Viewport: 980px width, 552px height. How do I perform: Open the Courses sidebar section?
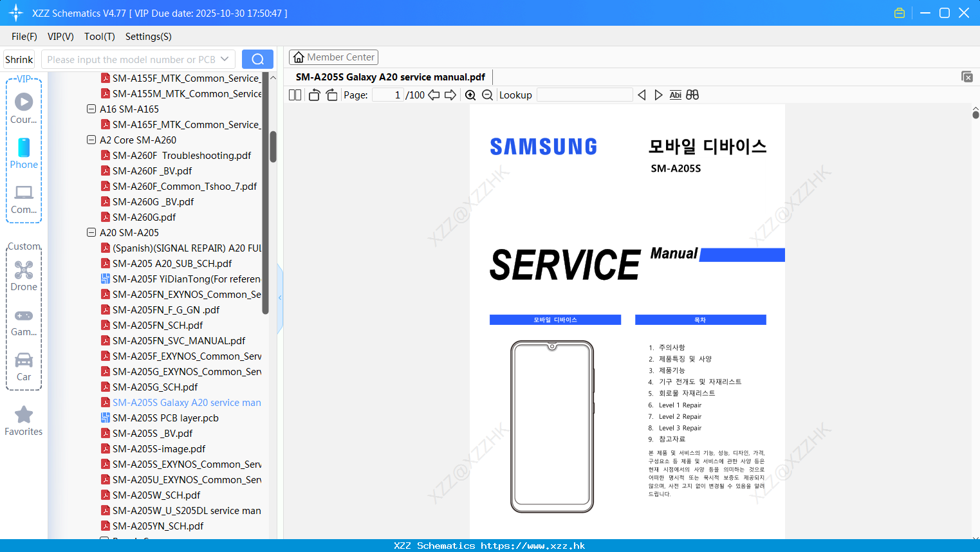(x=24, y=108)
